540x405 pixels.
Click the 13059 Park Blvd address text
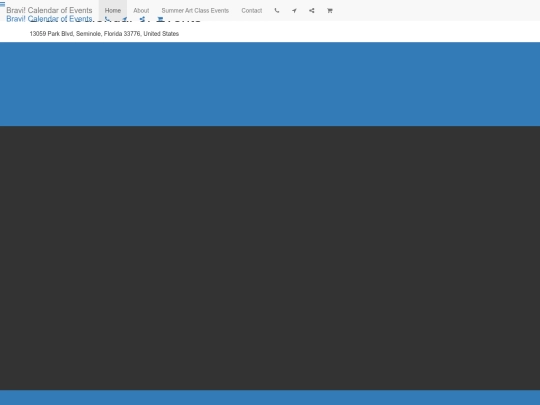pyautogui.click(x=104, y=34)
